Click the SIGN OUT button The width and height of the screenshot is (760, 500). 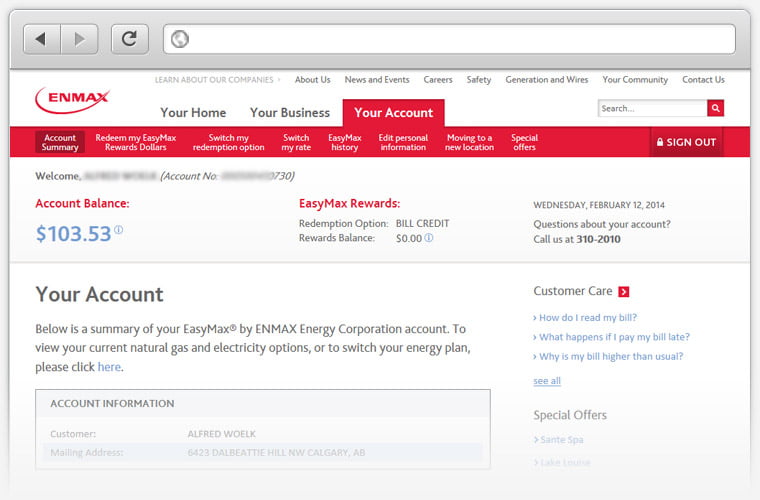click(x=686, y=142)
